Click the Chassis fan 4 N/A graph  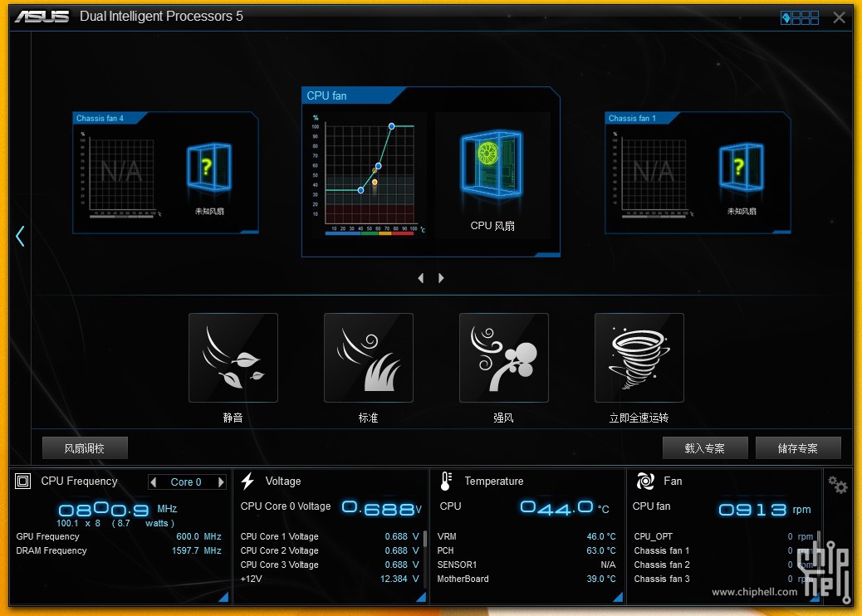click(121, 174)
